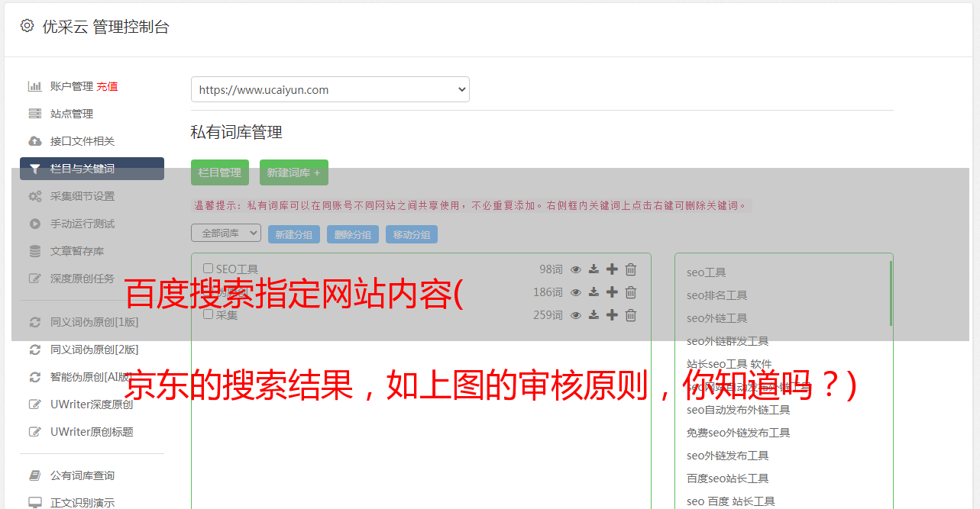This screenshot has width=980, height=509.
Task: Select keyword seo外链发布工具
Action: [x=728, y=456]
